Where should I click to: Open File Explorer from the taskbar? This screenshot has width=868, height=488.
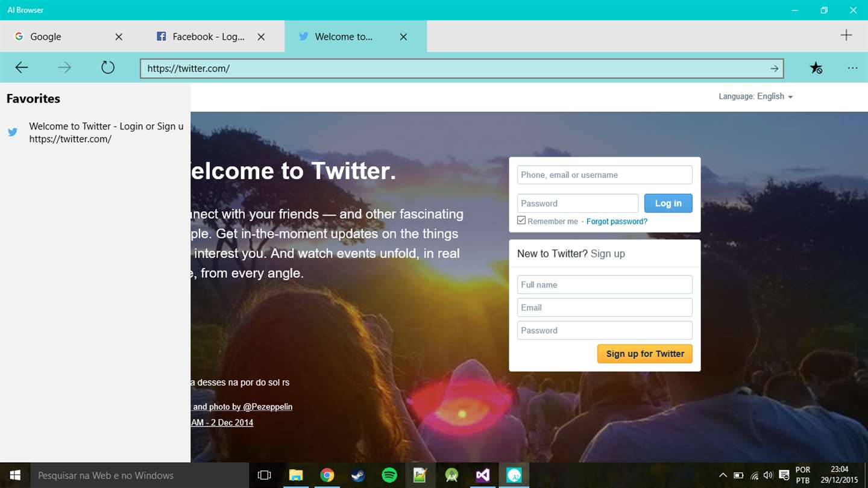pos(295,475)
